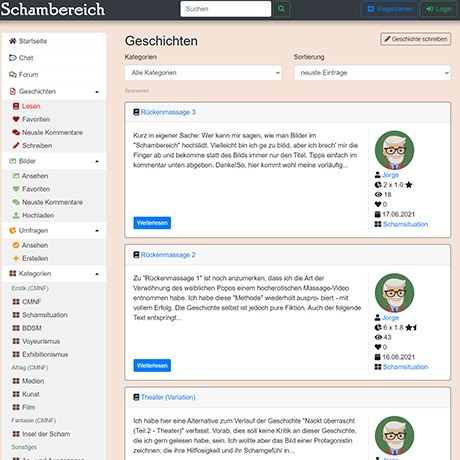The image size is (460, 460).
Task: Click the green search magnifier button
Action: (x=281, y=9)
